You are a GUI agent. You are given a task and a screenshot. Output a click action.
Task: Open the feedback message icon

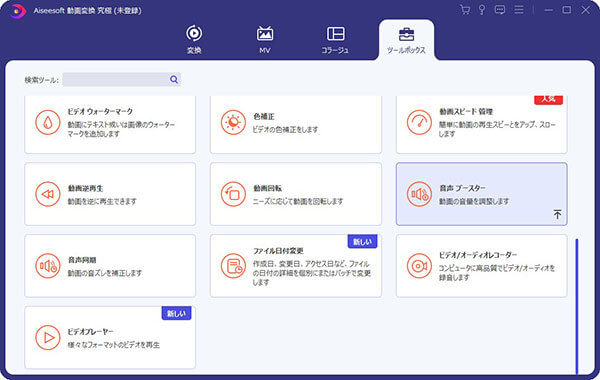click(x=500, y=10)
